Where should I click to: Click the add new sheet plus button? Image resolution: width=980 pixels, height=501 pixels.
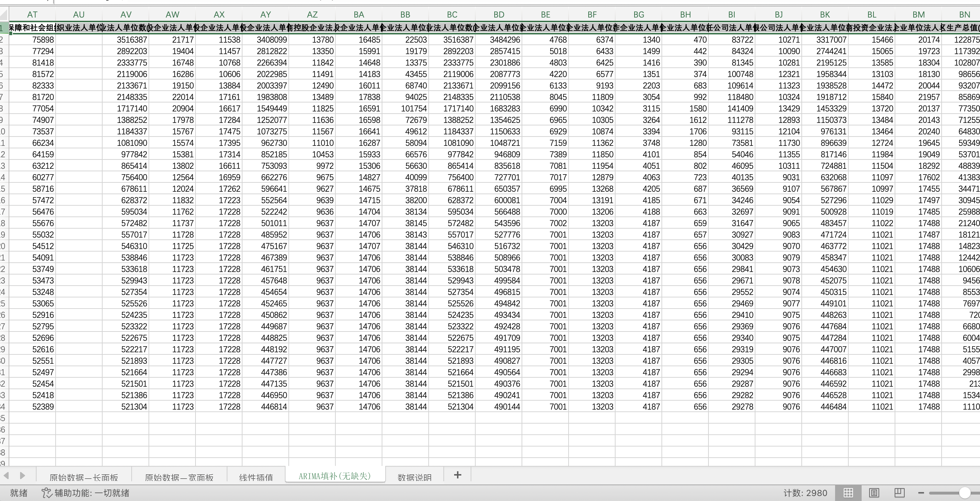point(458,475)
